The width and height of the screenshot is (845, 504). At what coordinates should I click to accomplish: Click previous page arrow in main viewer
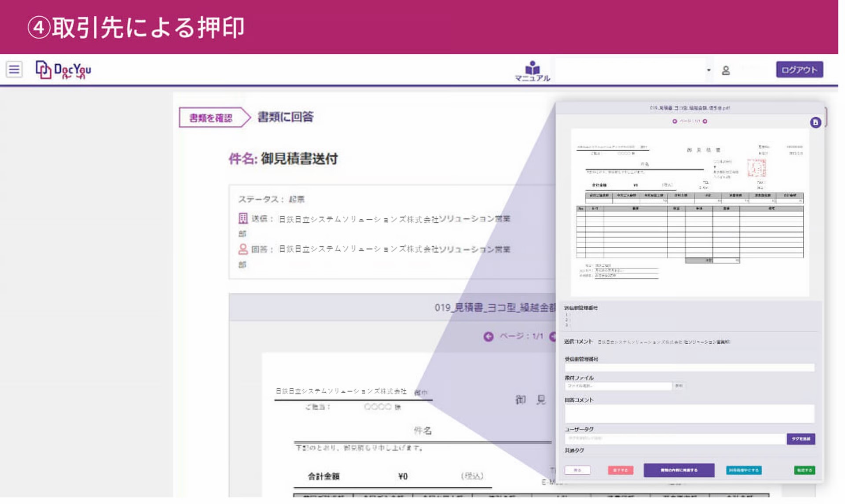[488, 337]
